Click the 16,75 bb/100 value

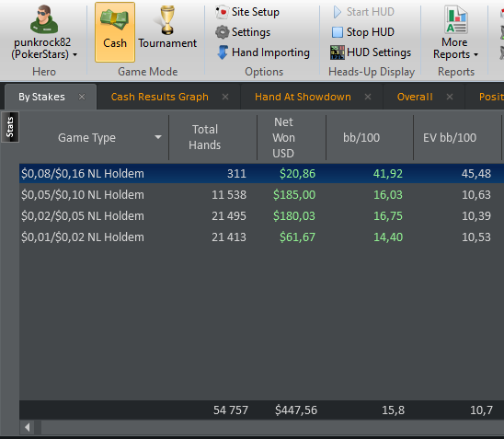click(x=388, y=216)
